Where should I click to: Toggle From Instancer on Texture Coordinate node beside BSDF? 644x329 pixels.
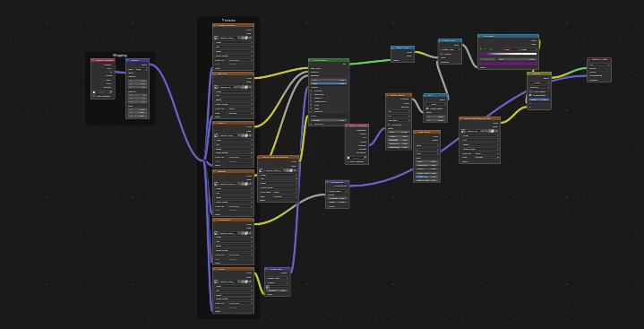point(348,161)
